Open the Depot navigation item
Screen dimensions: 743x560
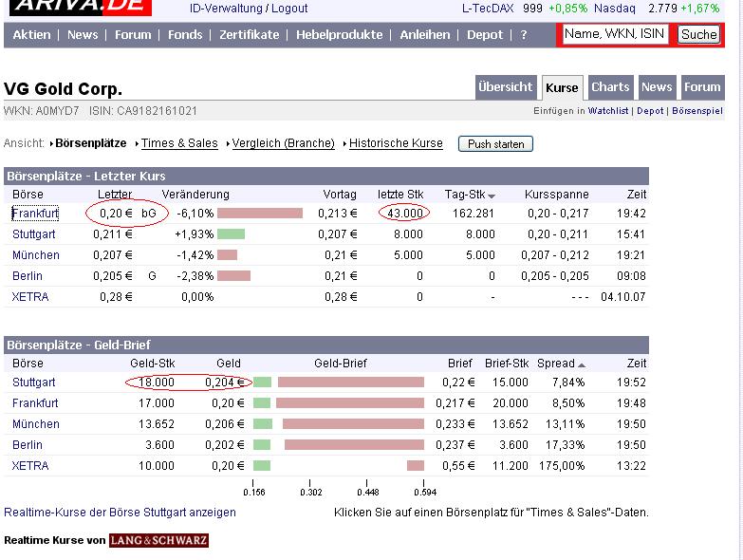click(x=485, y=34)
